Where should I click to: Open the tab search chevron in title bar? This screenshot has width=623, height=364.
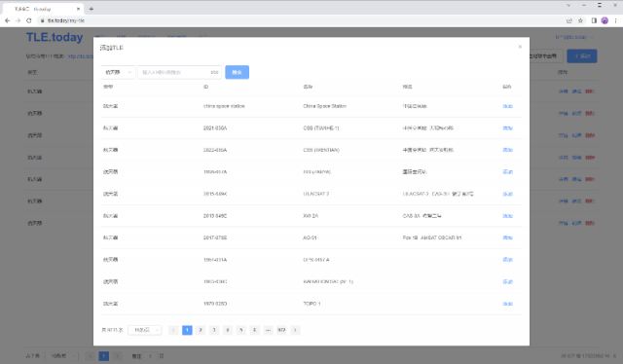568,6
